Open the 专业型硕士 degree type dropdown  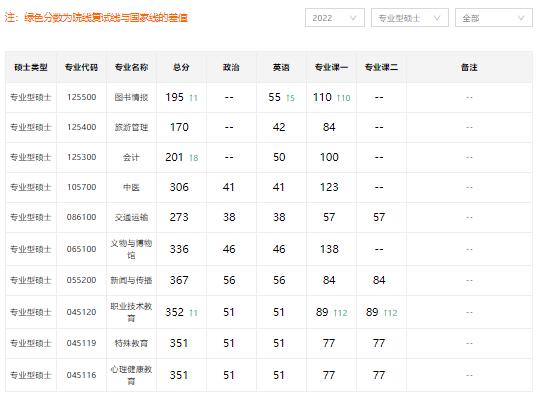tap(410, 18)
